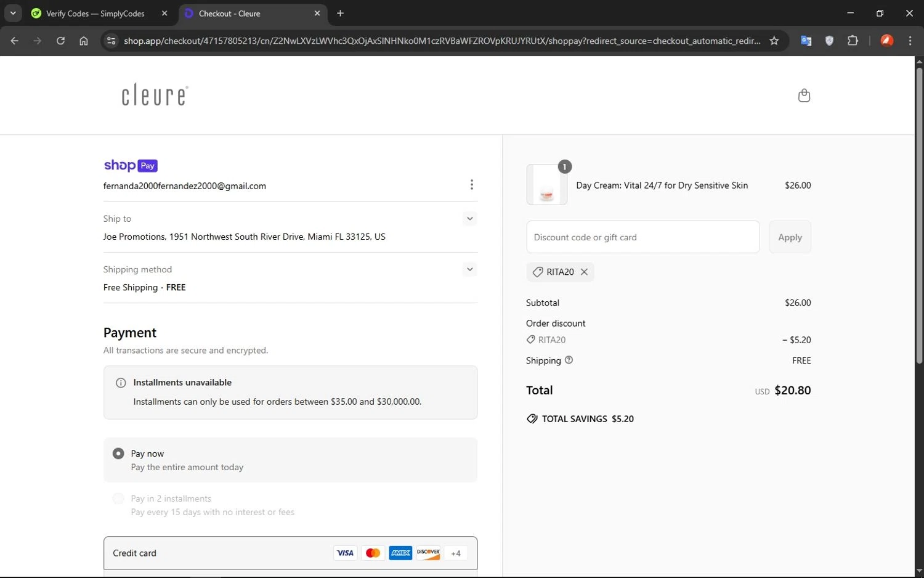Image resolution: width=924 pixels, height=578 pixels.
Task: Click the email fernanda2000fernandez2000@gmail.com
Action: (x=185, y=186)
